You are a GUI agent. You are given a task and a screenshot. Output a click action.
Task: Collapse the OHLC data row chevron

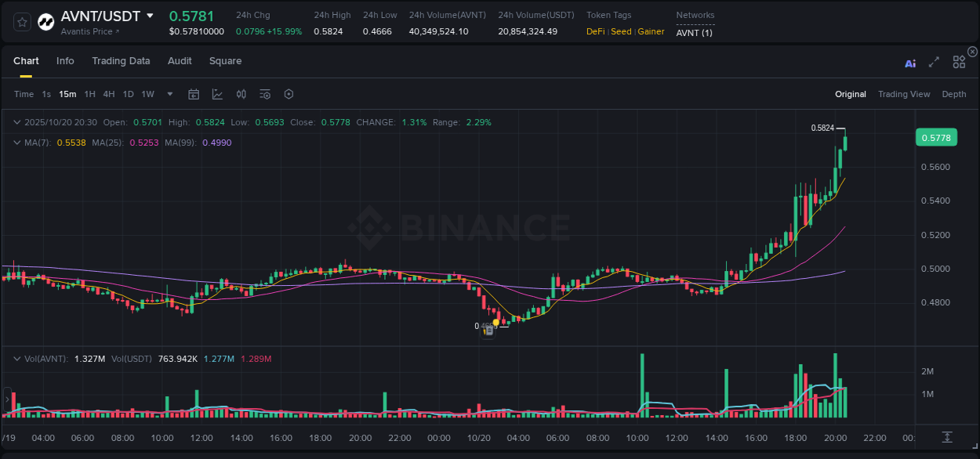17,122
